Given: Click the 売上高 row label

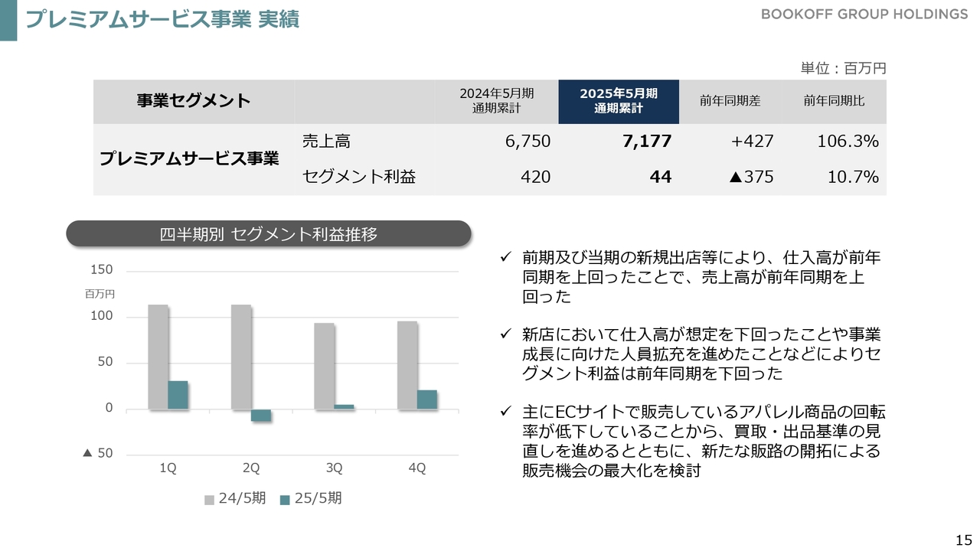Looking at the screenshot, I should 326,142.
